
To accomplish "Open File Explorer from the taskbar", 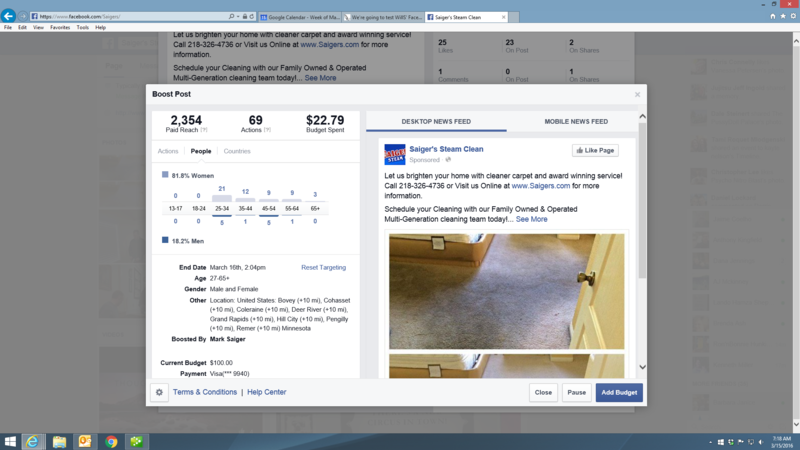I will pos(59,441).
